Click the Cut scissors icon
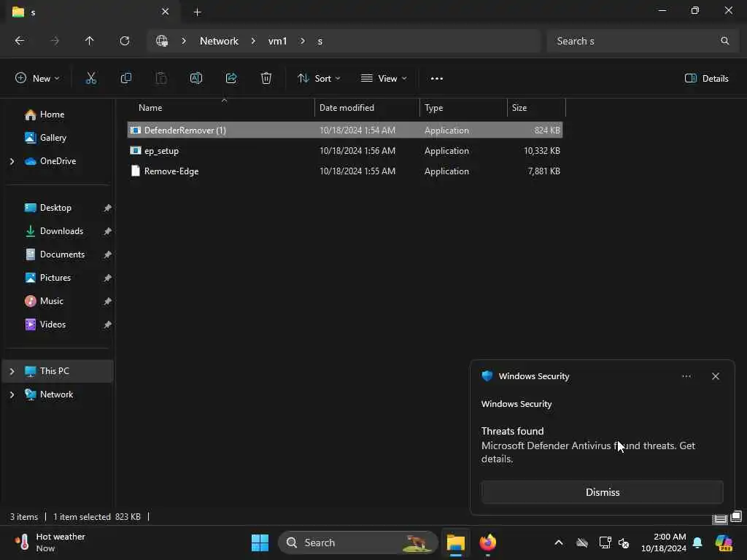This screenshot has height=560, width=747. 90,79
